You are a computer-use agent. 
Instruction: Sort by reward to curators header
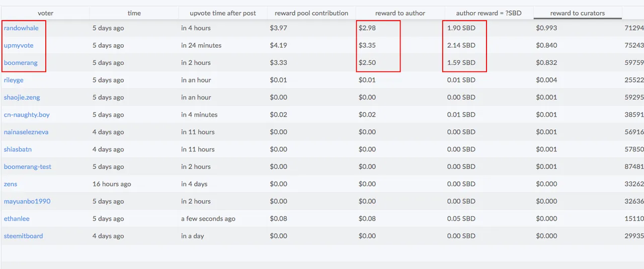(578, 13)
